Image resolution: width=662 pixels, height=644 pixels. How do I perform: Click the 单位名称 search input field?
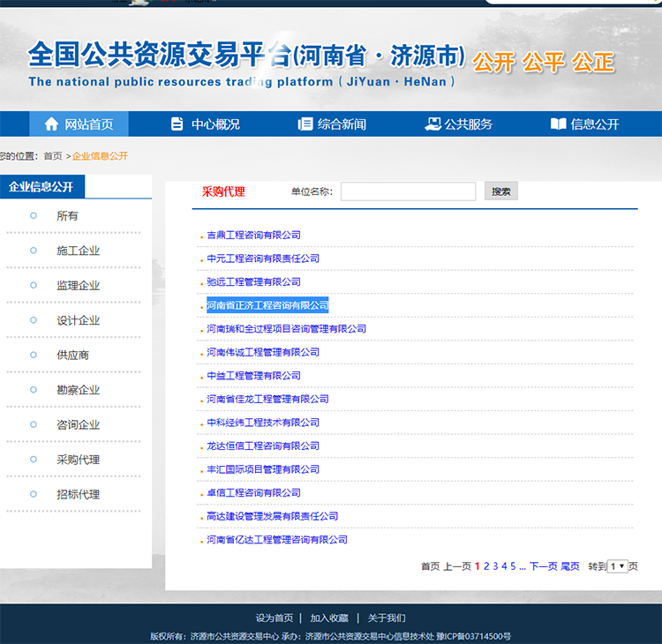(x=408, y=191)
